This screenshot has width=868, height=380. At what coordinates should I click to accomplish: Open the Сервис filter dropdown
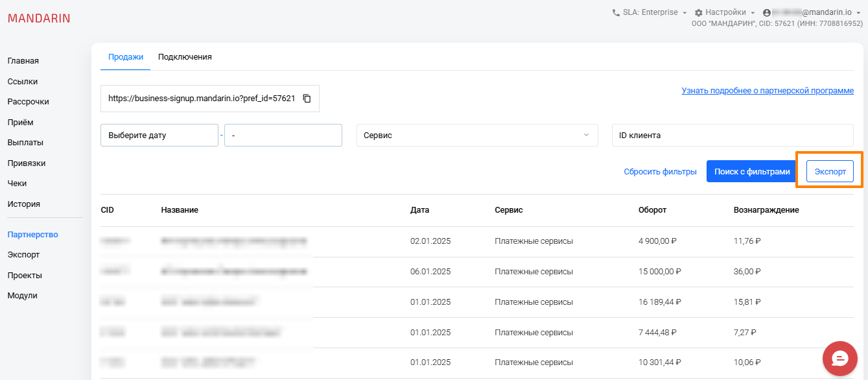pos(477,136)
